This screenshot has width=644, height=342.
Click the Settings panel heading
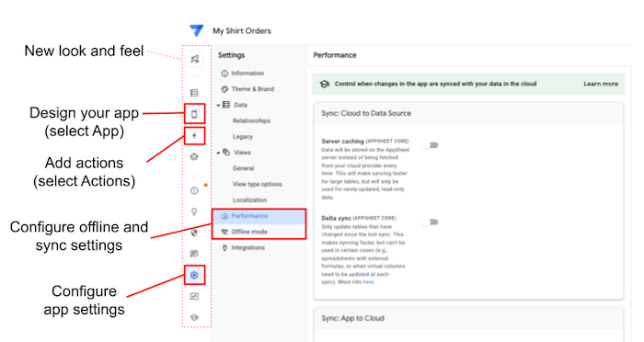(x=231, y=55)
